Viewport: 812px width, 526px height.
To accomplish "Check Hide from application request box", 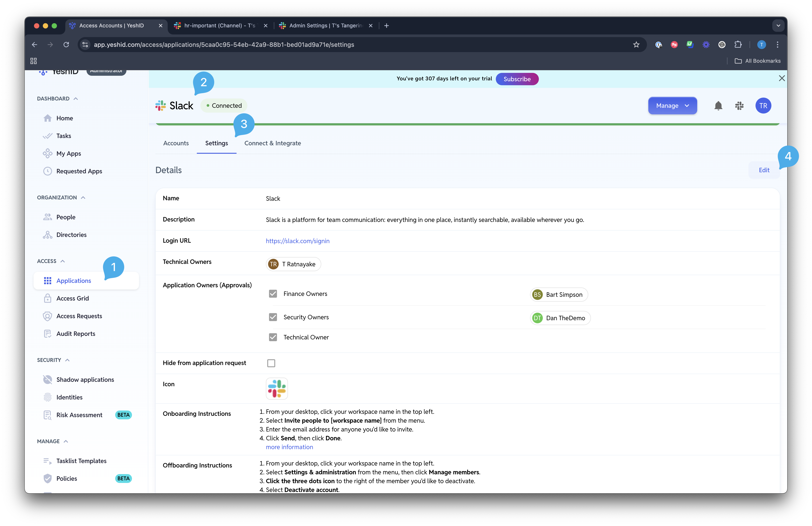I will 271,363.
